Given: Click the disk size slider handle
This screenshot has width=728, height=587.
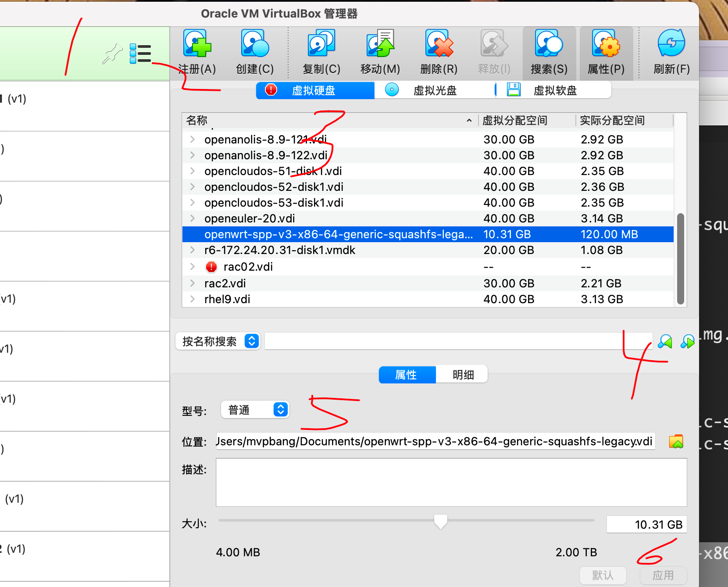Looking at the screenshot, I should click(x=440, y=521).
